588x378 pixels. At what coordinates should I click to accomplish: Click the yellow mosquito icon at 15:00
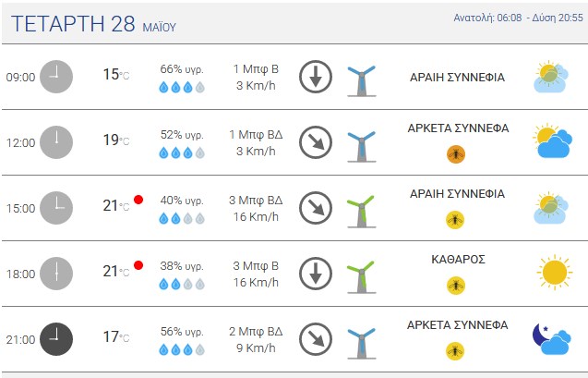click(x=455, y=220)
